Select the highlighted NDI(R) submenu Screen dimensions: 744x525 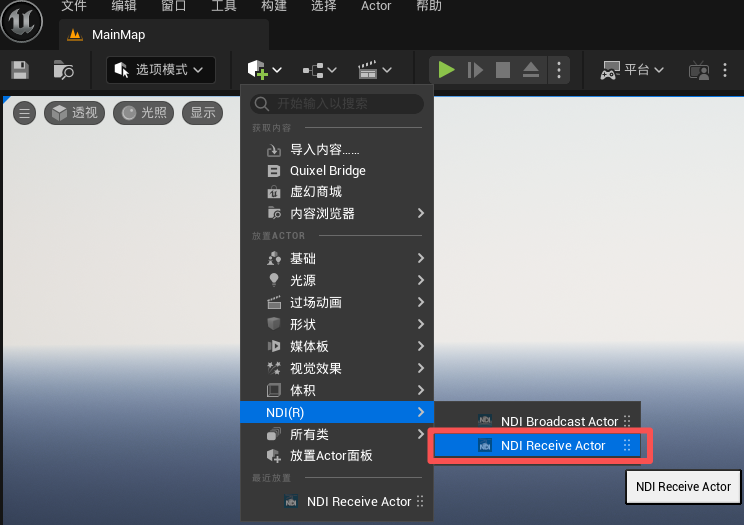click(x=337, y=412)
